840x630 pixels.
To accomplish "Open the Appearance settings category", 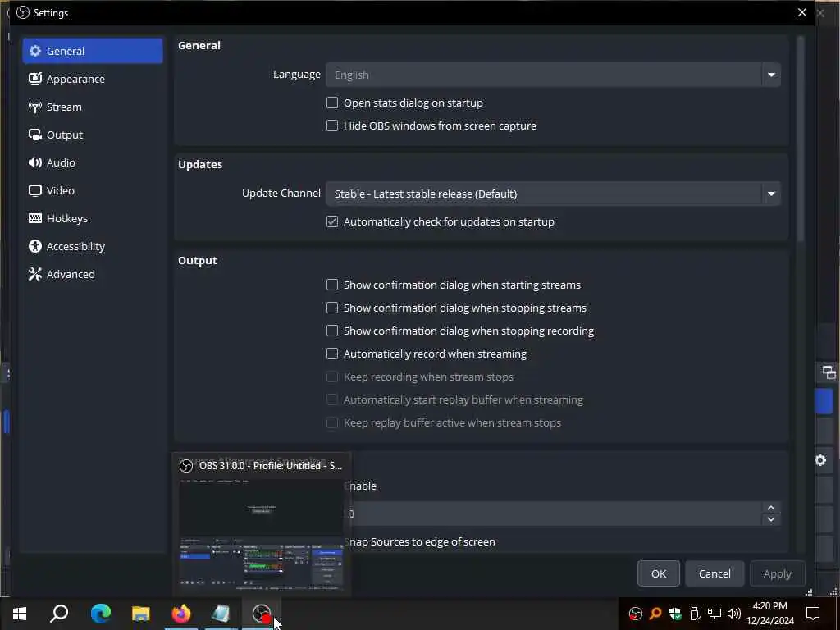I will (93, 79).
